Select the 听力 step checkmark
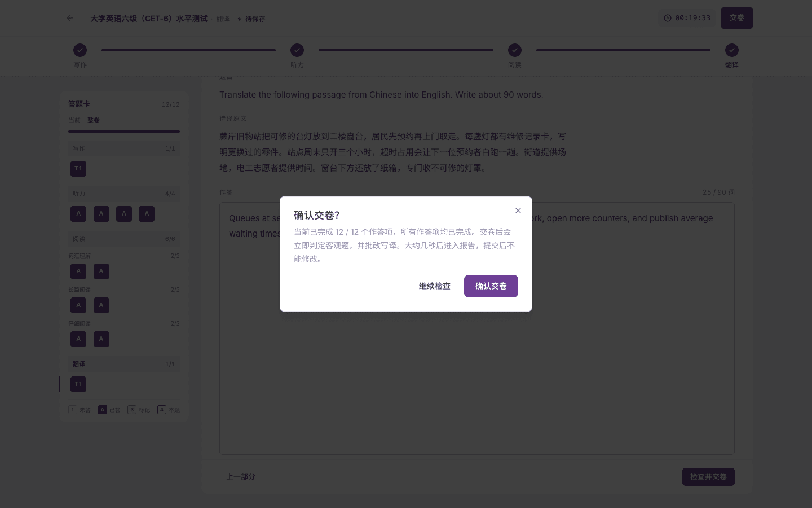This screenshot has height=508, width=812. 297,50
